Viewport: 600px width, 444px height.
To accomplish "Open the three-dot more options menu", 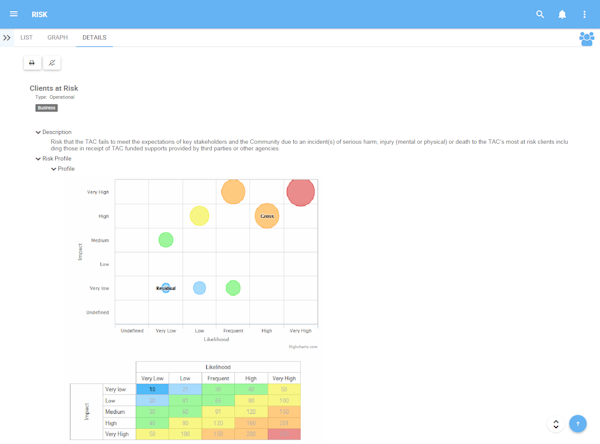I will pyautogui.click(x=585, y=14).
